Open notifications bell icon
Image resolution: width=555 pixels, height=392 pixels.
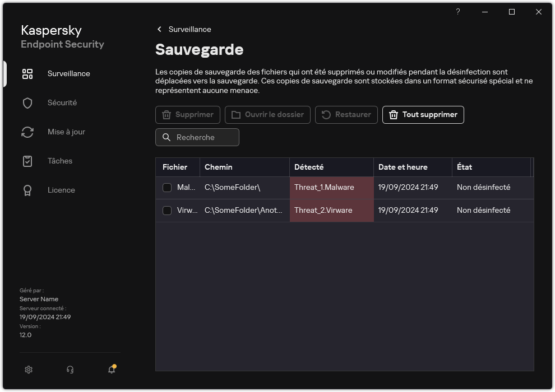pyautogui.click(x=112, y=370)
